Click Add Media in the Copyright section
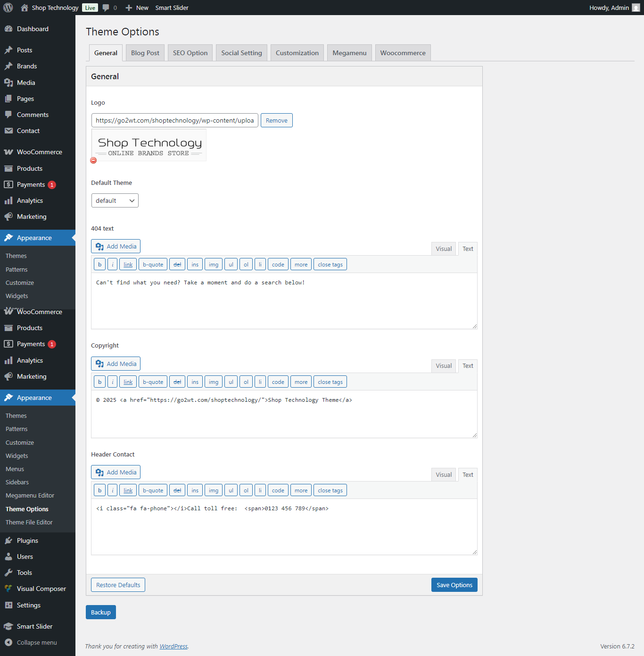The image size is (644, 656). click(116, 364)
